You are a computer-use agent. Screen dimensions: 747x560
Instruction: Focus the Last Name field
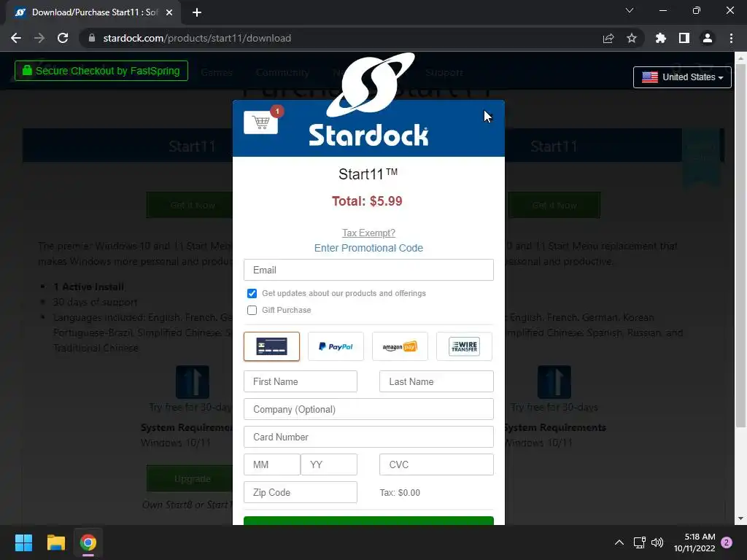pyautogui.click(x=436, y=381)
